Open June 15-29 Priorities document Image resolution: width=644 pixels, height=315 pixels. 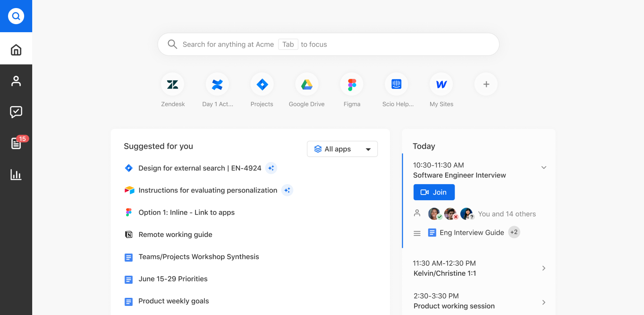173,279
